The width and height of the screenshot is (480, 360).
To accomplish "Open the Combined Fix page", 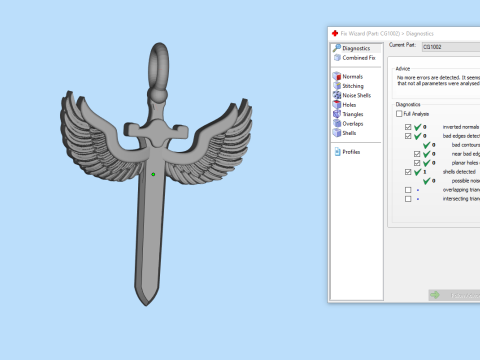I will point(355,58).
